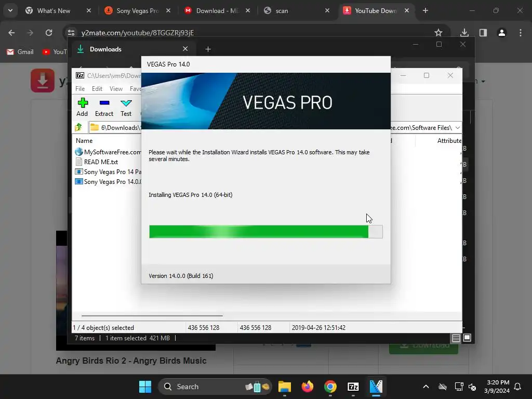Click the taskbar Search box
Image resolution: width=532 pixels, height=399 pixels.
(215, 387)
